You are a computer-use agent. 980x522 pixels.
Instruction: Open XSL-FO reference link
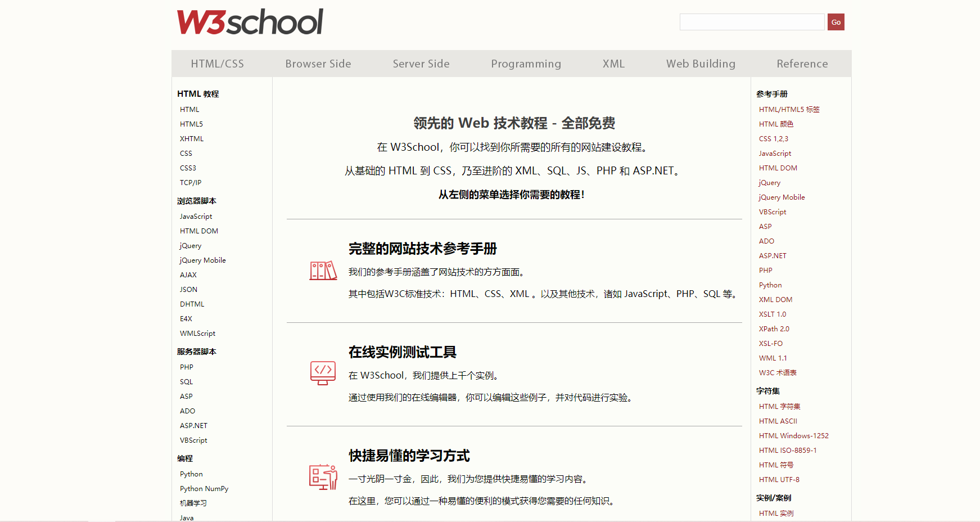[771, 343]
